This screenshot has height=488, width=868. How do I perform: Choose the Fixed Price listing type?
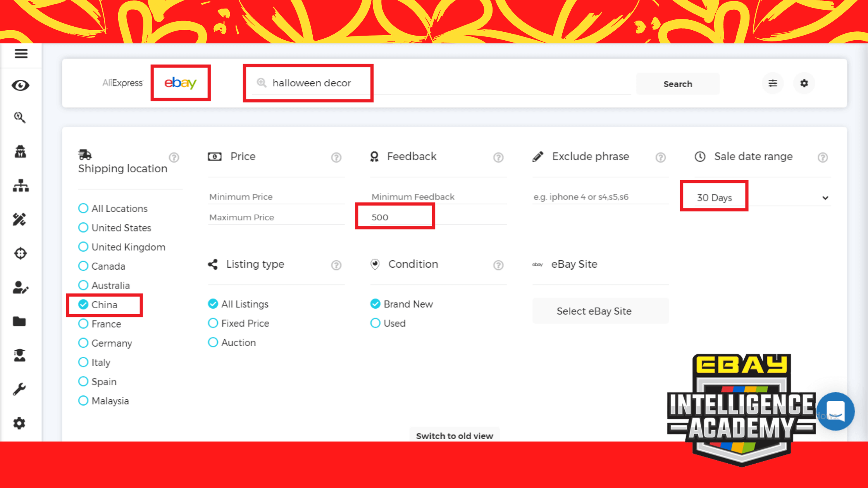click(213, 323)
